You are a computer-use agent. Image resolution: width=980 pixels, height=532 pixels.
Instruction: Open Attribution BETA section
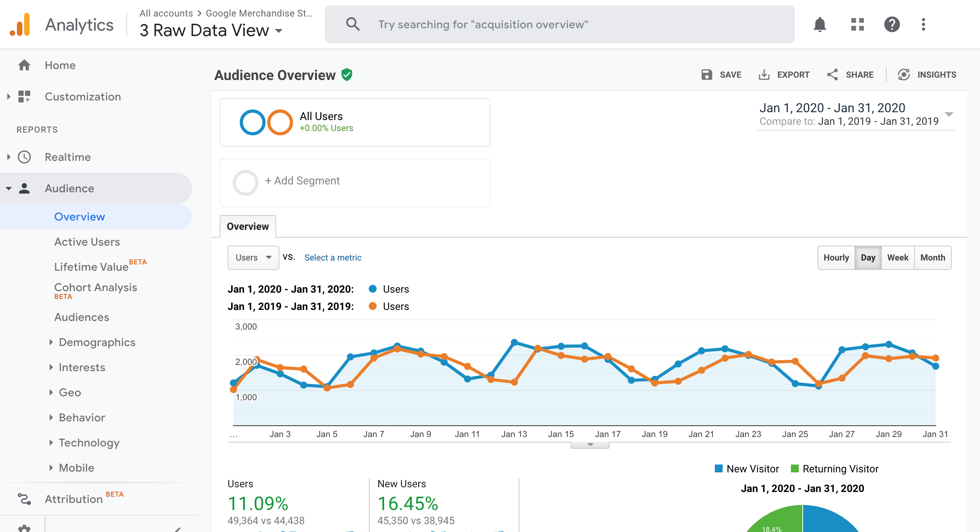74,499
